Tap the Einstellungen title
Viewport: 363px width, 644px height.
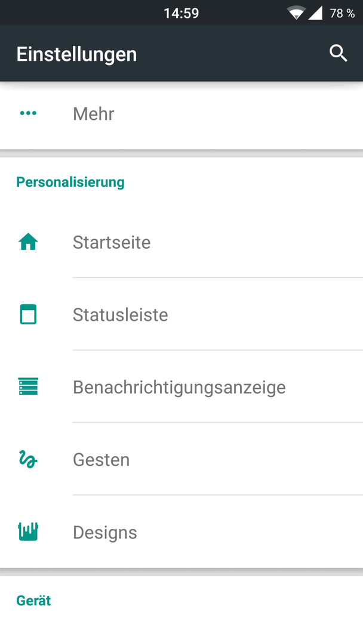(x=76, y=54)
